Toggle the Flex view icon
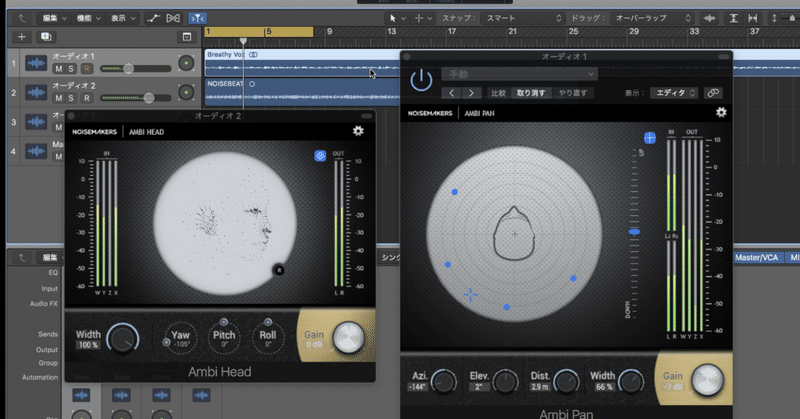 [x=173, y=18]
